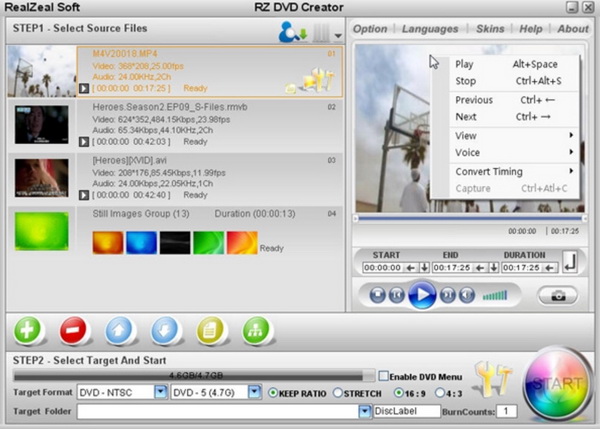The height and width of the screenshot is (429, 600).
Task: Click the red remove file button
Action: 73,329
